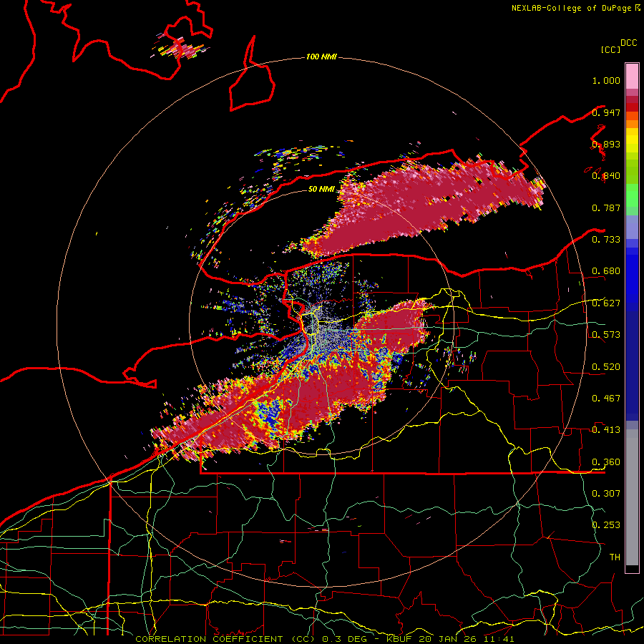This screenshot has width=644, height=644.
Task: Click the 50 NMI range ring label
Action: coord(321,189)
